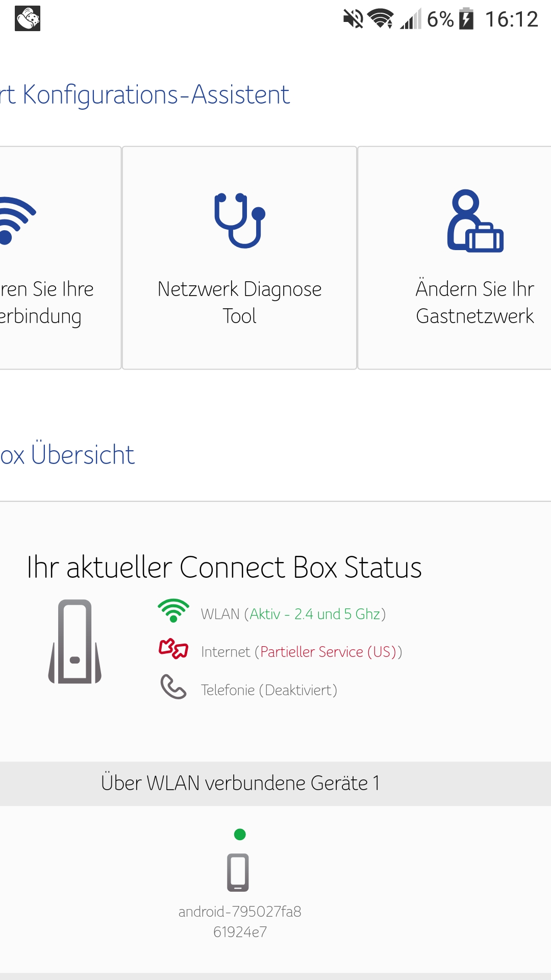The height and width of the screenshot is (980, 551).
Task: Tap the connected smartphone device icon
Action: point(238,872)
